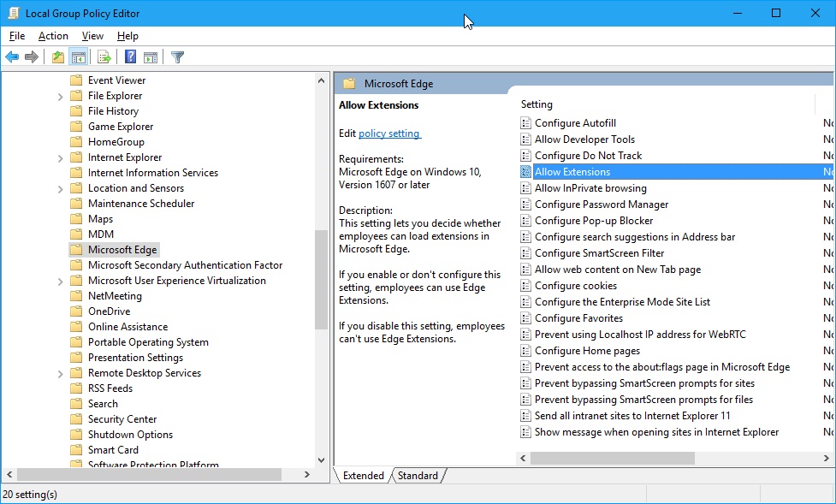The height and width of the screenshot is (504, 836).
Task: Click the Configure cookies policy icon
Action: point(525,286)
